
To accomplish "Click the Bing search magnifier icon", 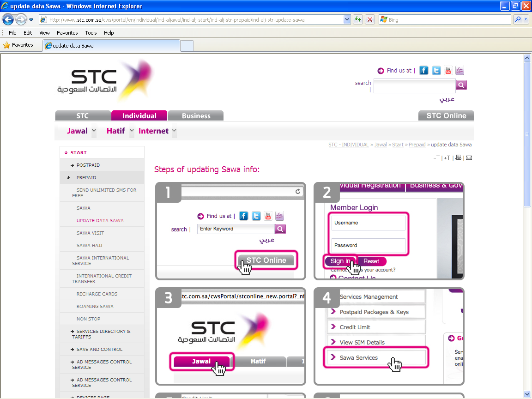I will coord(517,20).
